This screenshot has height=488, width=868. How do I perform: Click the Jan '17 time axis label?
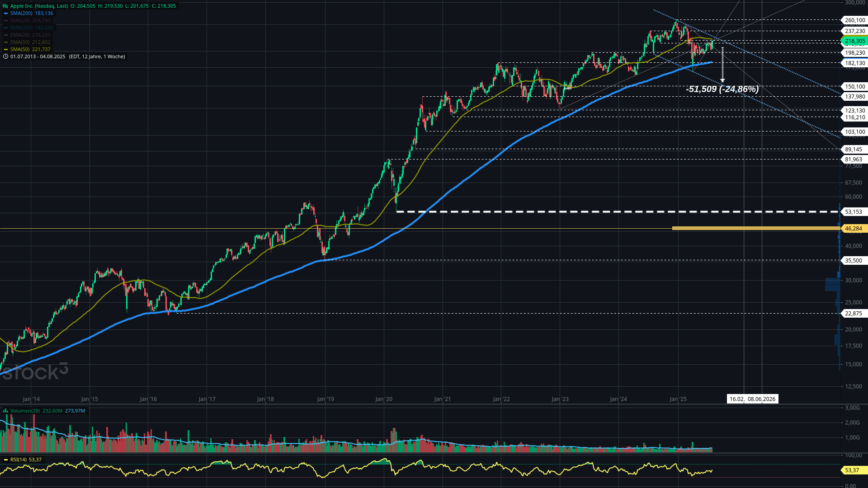pyautogui.click(x=207, y=399)
